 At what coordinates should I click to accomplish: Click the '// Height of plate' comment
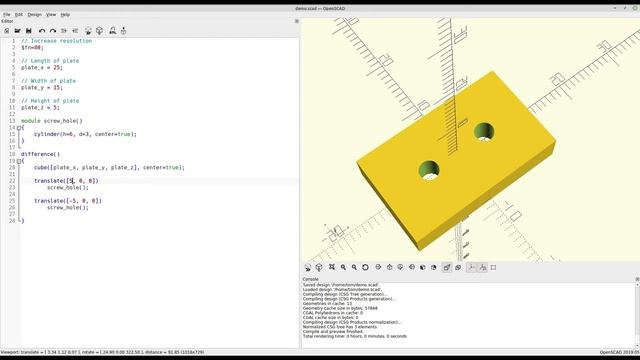pos(50,101)
